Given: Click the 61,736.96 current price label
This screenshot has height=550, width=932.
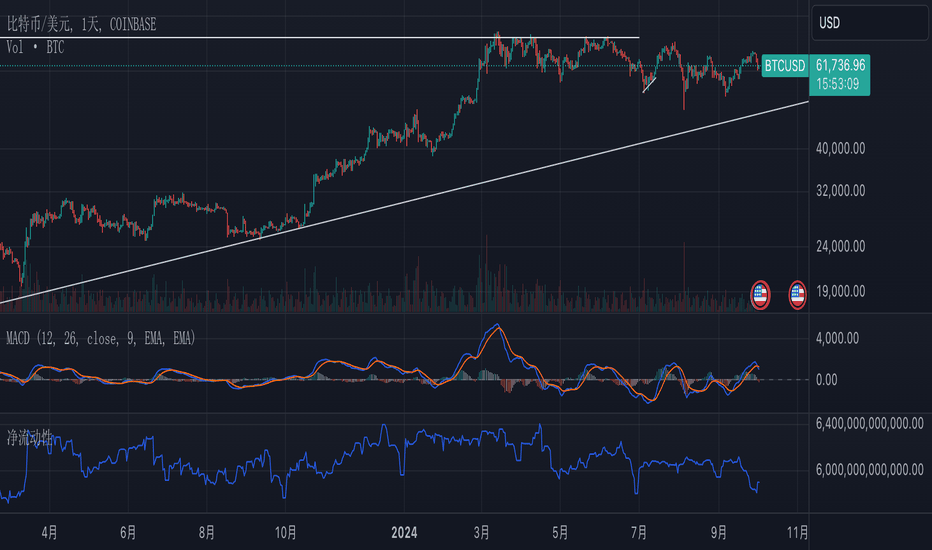Looking at the screenshot, I should click(x=840, y=65).
